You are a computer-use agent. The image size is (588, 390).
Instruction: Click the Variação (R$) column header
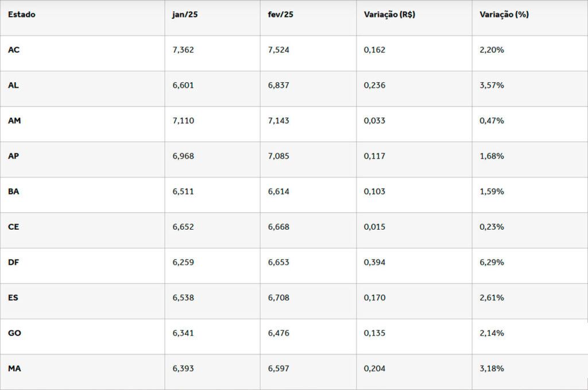[x=389, y=15]
